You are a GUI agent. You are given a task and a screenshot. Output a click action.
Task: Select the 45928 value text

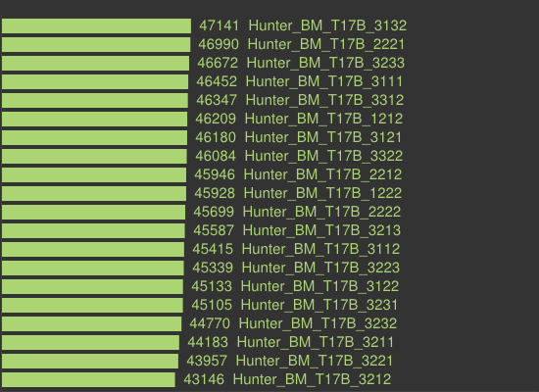point(215,193)
